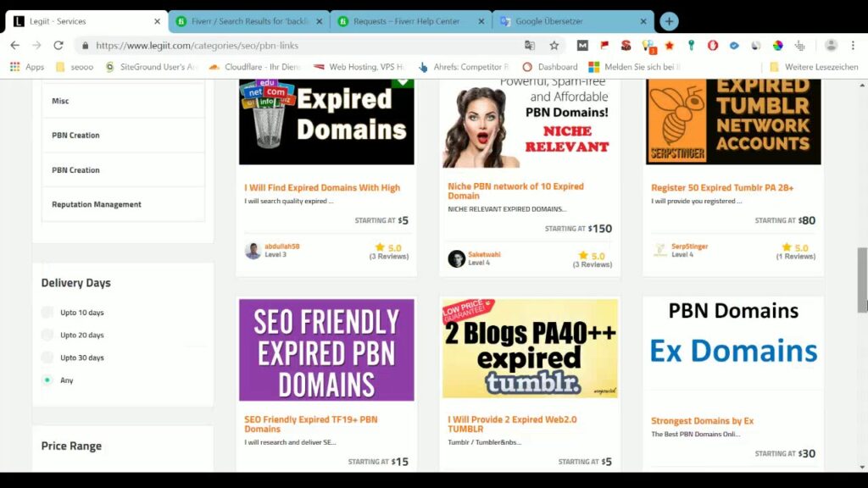Select Upto 30 days delivery option
The image size is (868, 488).
click(x=47, y=358)
